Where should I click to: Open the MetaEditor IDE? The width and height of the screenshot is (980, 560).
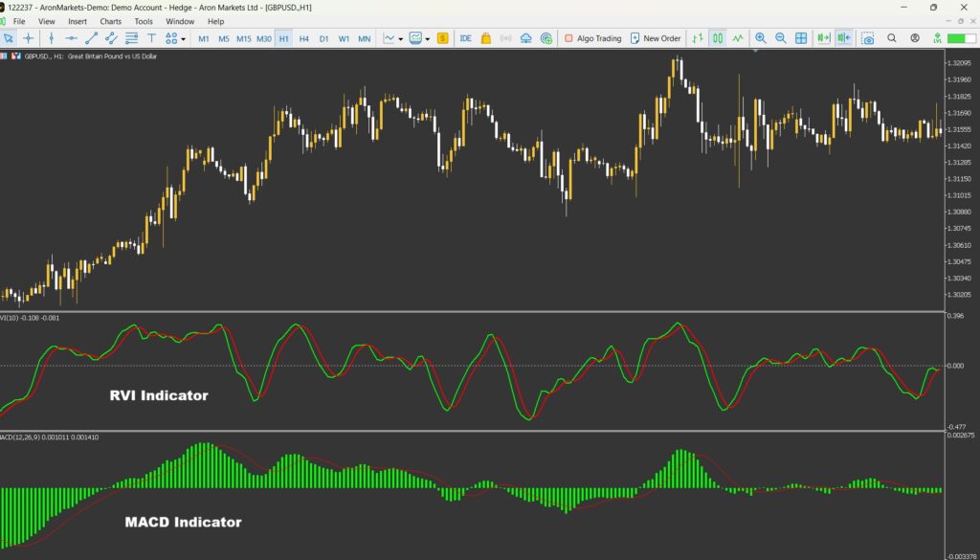[x=465, y=38]
